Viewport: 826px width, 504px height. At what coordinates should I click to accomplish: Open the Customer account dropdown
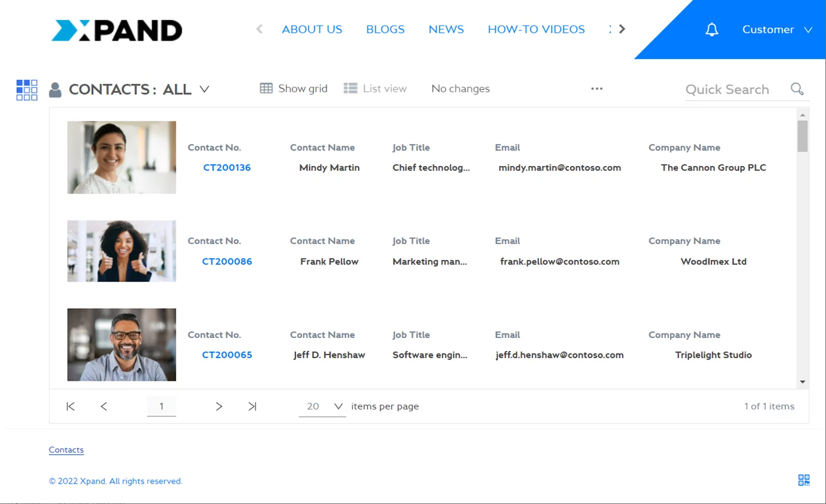pos(777,30)
